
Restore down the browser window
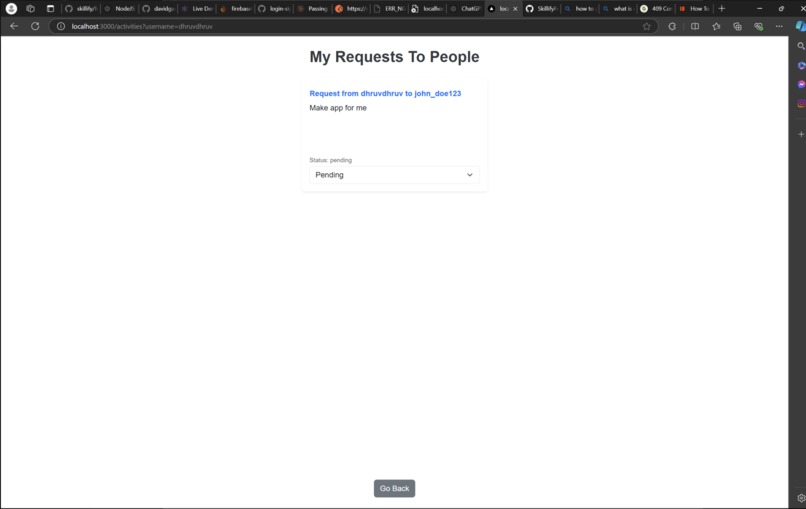(x=781, y=8)
